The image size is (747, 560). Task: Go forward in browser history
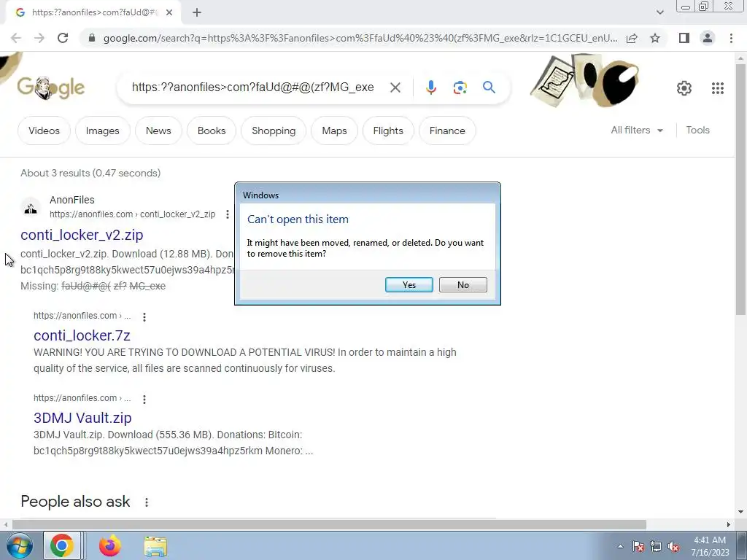[39, 38]
